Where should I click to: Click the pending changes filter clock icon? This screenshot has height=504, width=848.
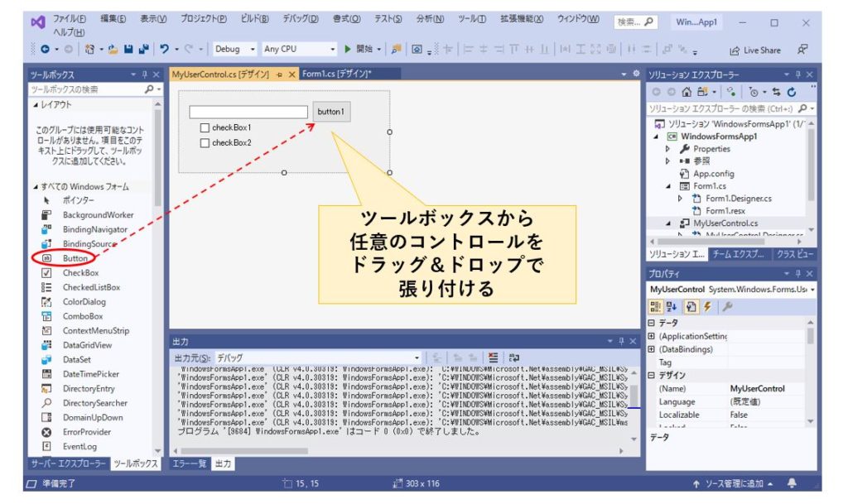point(754,92)
